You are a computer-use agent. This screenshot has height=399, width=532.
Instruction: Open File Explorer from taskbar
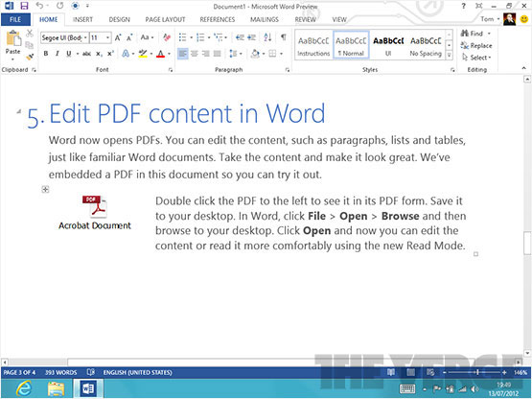(x=56, y=388)
